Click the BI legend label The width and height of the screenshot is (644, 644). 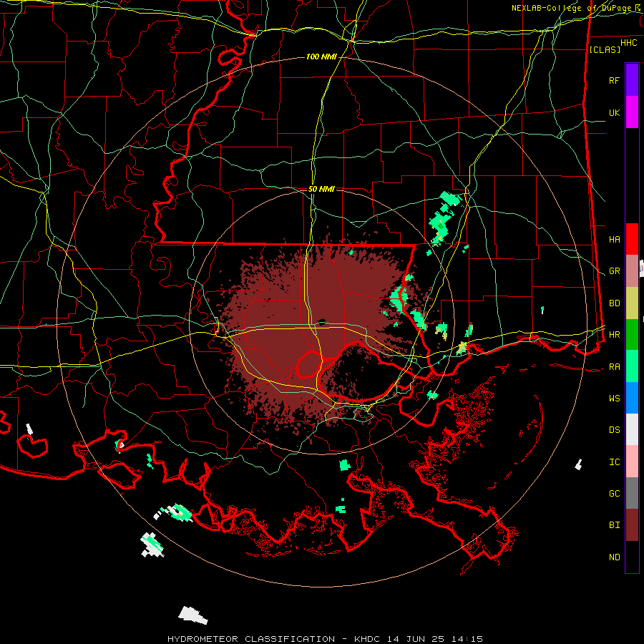tap(614, 525)
